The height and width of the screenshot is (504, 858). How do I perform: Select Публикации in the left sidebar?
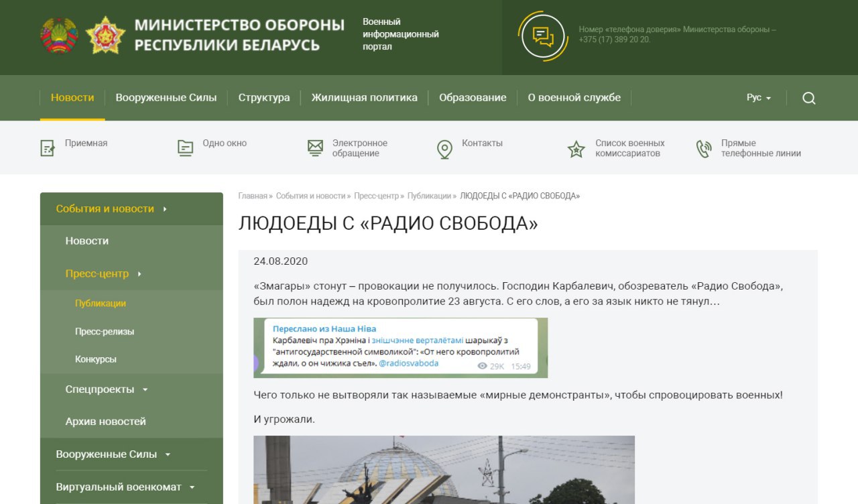coord(101,304)
